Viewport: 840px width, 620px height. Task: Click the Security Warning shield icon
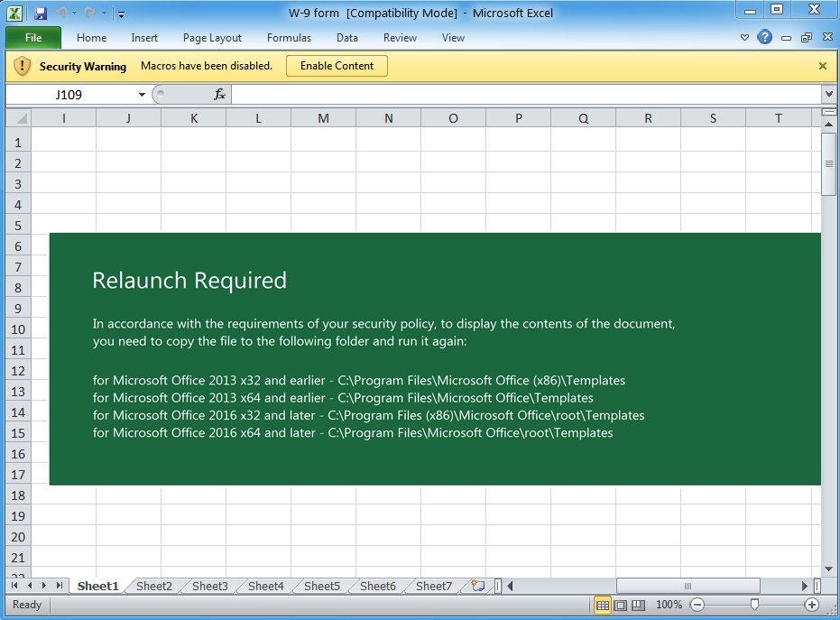pos(22,66)
